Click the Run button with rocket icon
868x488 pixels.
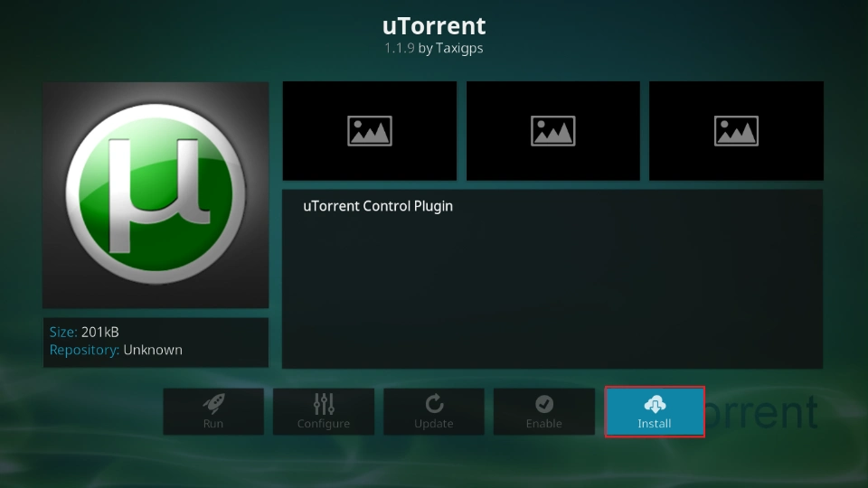click(x=213, y=412)
